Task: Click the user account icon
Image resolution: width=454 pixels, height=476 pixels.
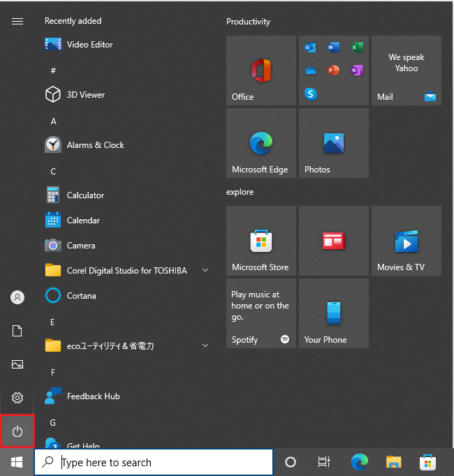Action: [17, 297]
